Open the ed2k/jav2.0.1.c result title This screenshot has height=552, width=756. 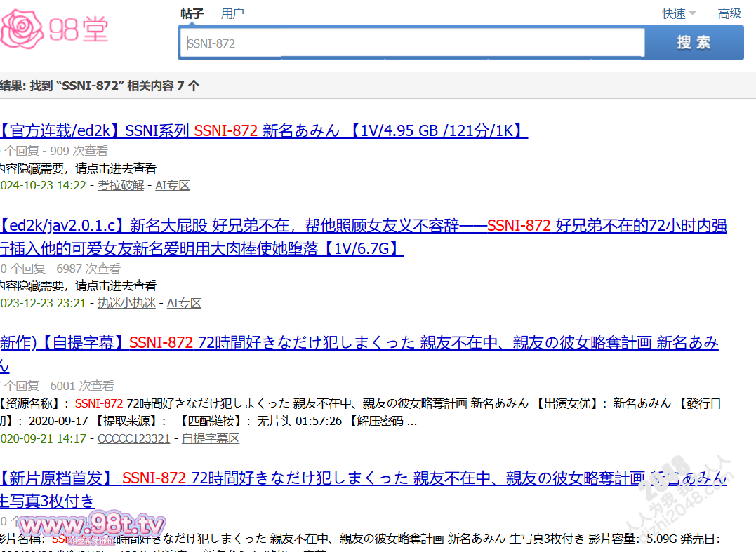(x=362, y=226)
